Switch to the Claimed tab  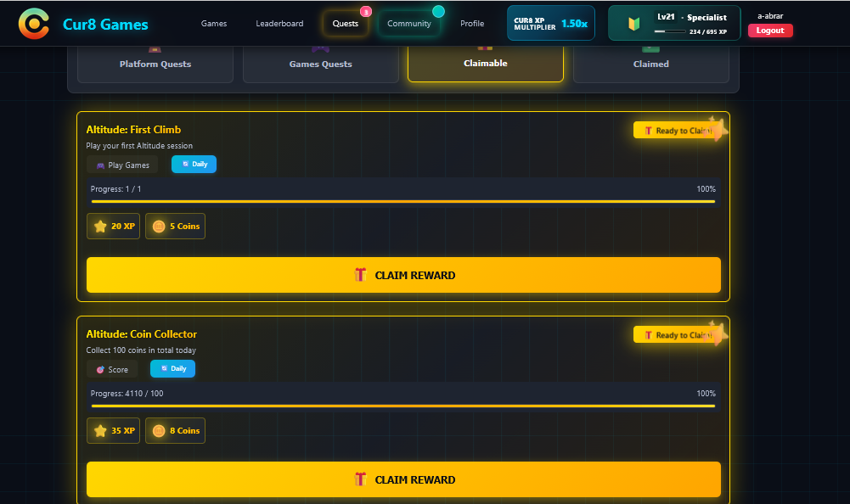click(650, 64)
